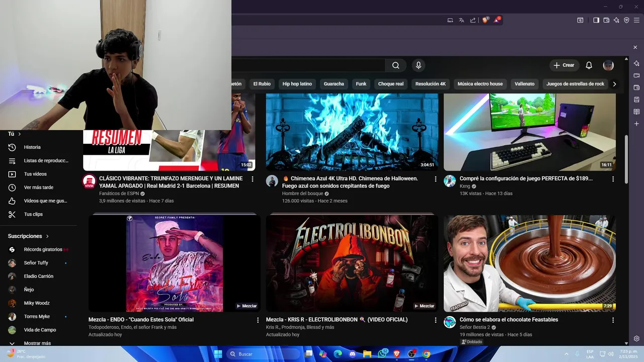Open bookmarks icon in Brave sidebar
644x362 pixels.
coord(636,100)
